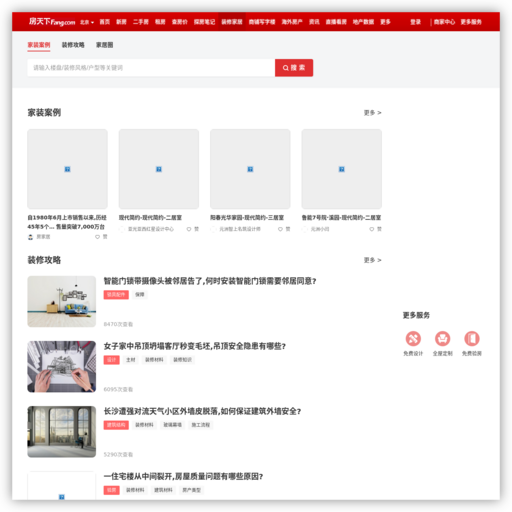Image resolution: width=512 pixels, height=512 pixels.
Task: Click the red 建筑结构 tag
Action: (x=116, y=425)
